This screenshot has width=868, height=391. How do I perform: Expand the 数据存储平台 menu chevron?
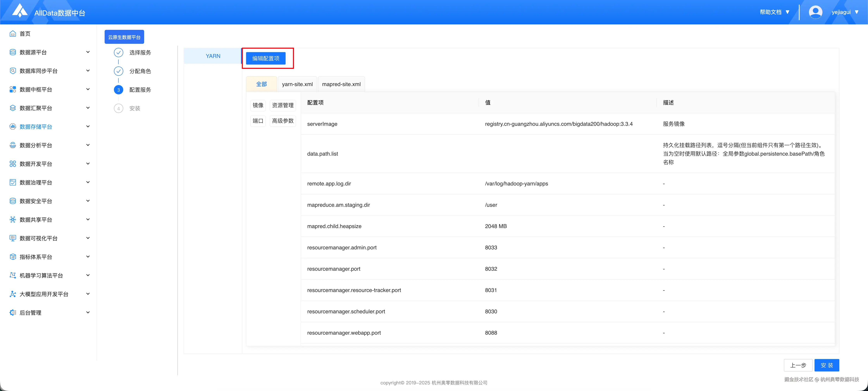tap(88, 126)
